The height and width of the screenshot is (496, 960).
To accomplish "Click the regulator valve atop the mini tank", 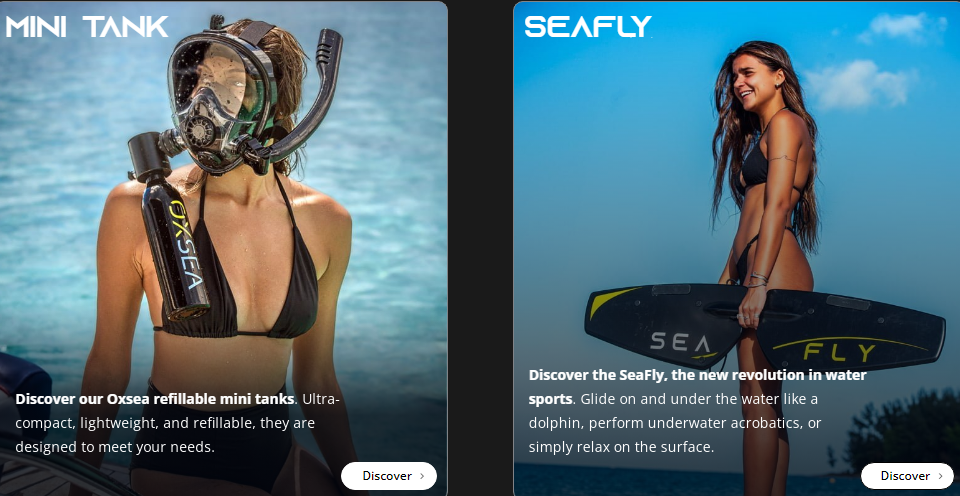I will click(150, 152).
